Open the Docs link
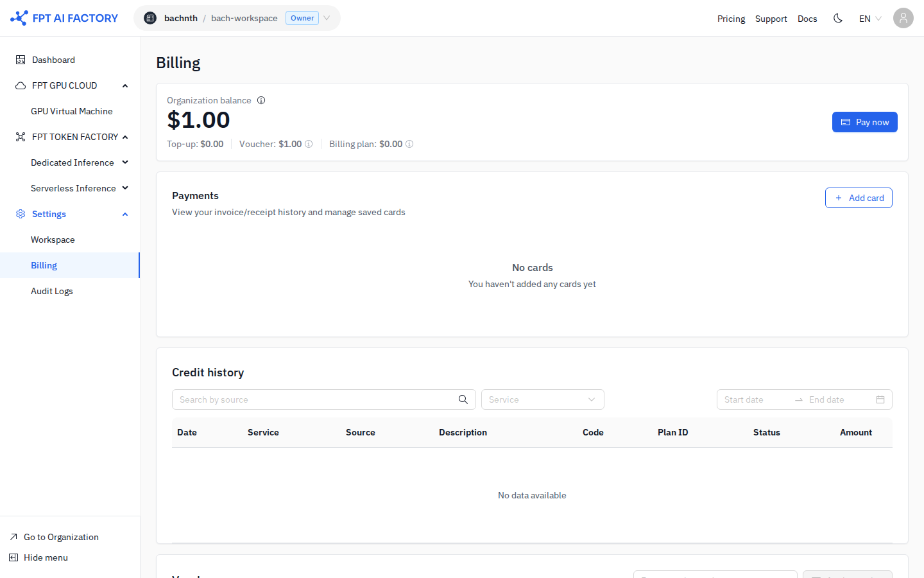Image resolution: width=924 pixels, height=578 pixels. click(x=807, y=19)
